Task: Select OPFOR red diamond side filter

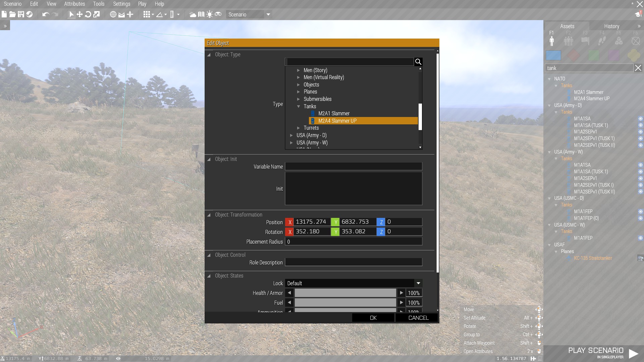Action: tap(573, 55)
